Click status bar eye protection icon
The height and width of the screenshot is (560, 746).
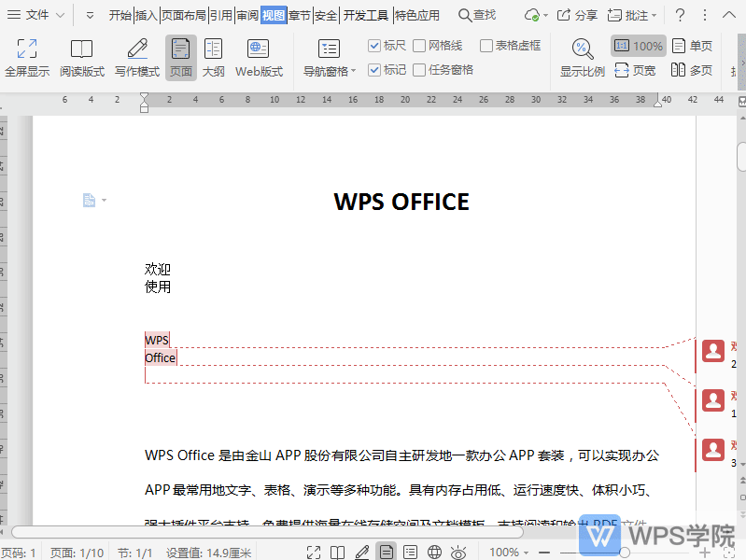[x=458, y=553]
